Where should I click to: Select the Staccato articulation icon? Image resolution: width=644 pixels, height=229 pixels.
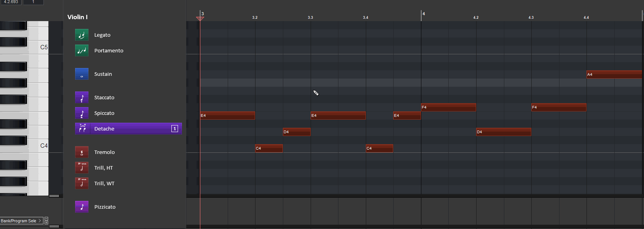[82, 97]
